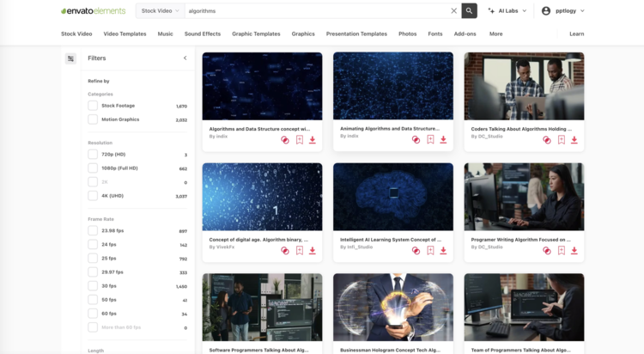Open the Presentation Templates menu item
The width and height of the screenshot is (644, 354).
(356, 34)
